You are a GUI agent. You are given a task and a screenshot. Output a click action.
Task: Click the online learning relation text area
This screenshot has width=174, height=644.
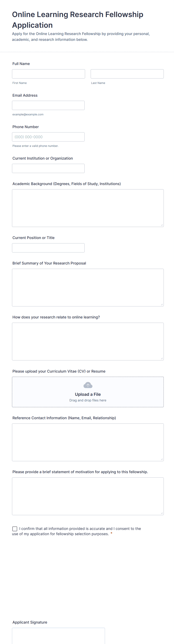pyautogui.click(x=88, y=341)
